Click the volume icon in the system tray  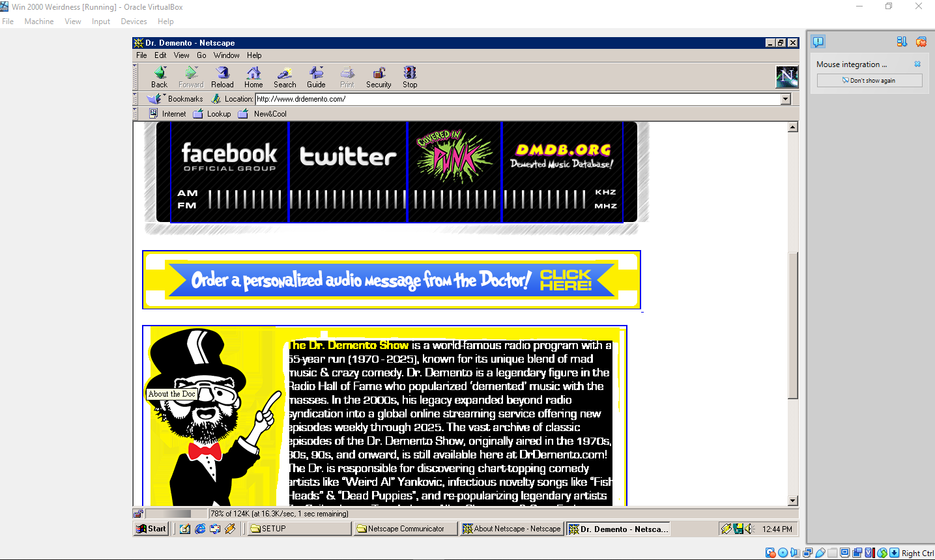pyautogui.click(x=750, y=529)
